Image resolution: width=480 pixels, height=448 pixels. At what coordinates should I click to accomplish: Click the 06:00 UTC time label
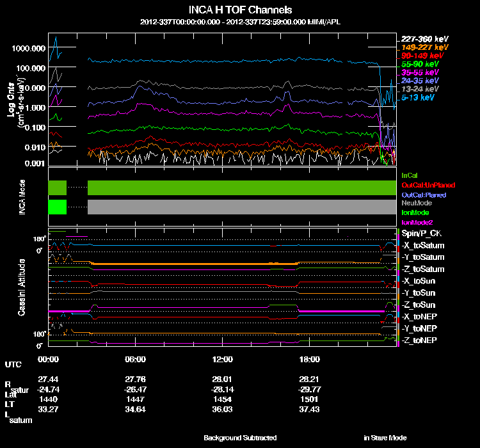click(x=136, y=359)
